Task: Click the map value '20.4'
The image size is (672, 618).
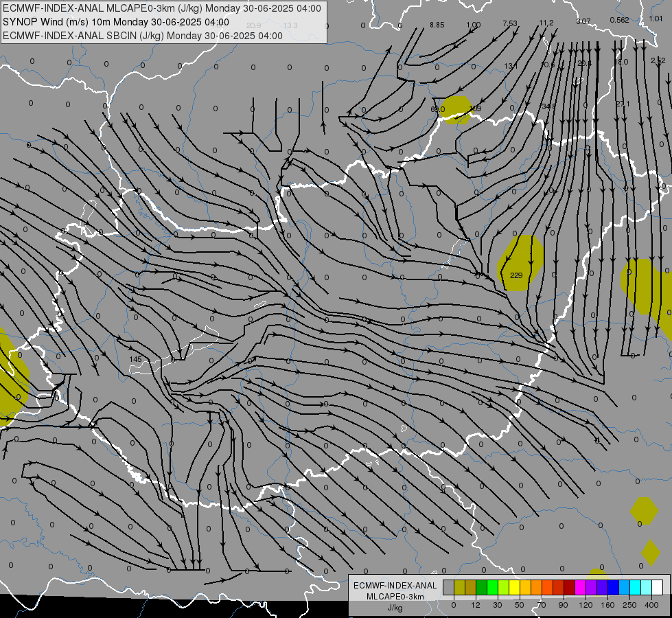Action: pos(584,63)
